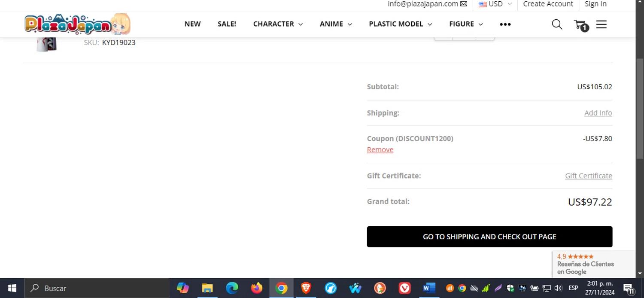Remove the DISCOUNT1200 coupon
The height and width of the screenshot is (298, 644).
pyautogui.click(x=380, y=149)
